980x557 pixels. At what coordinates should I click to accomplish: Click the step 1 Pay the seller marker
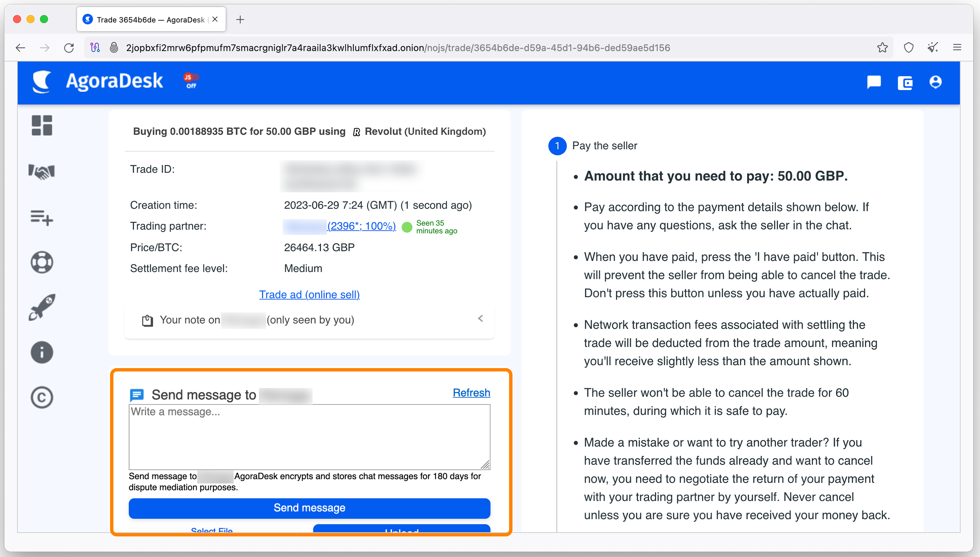pos(558,146)
